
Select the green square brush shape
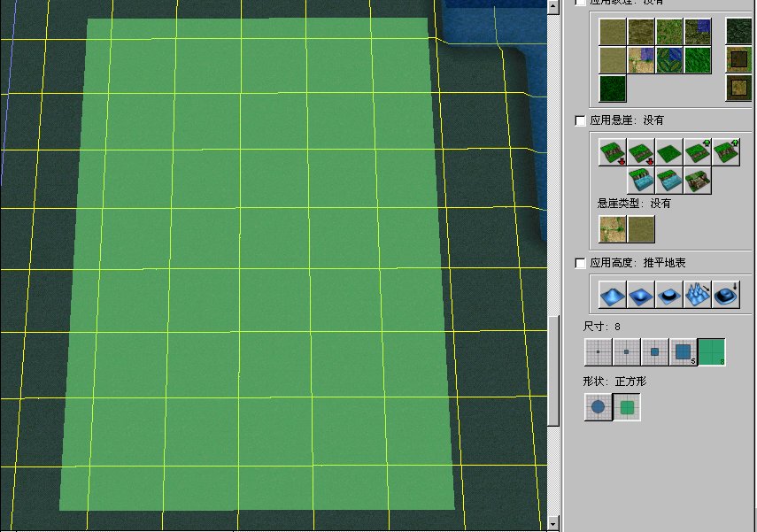627,407
